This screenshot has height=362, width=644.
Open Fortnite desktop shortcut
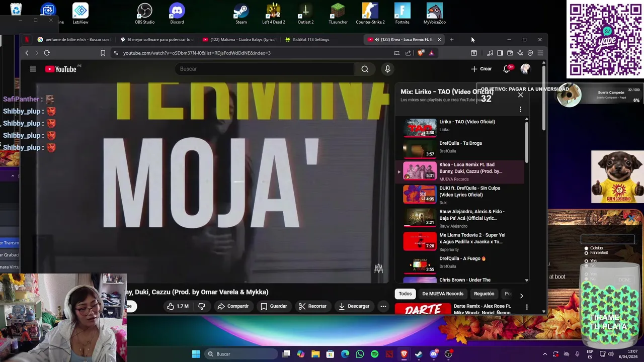tap(402, 14)
